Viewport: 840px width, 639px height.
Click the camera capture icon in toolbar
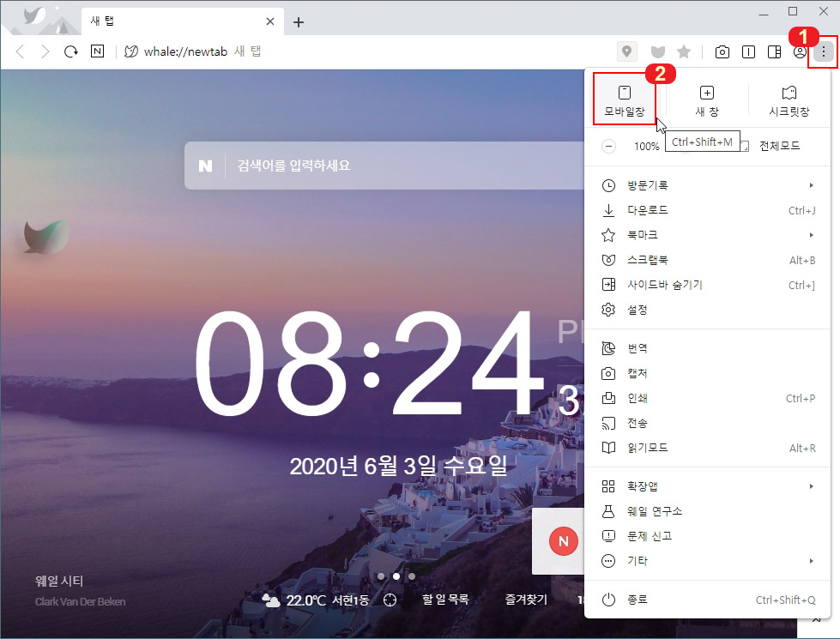coord(722,52)
